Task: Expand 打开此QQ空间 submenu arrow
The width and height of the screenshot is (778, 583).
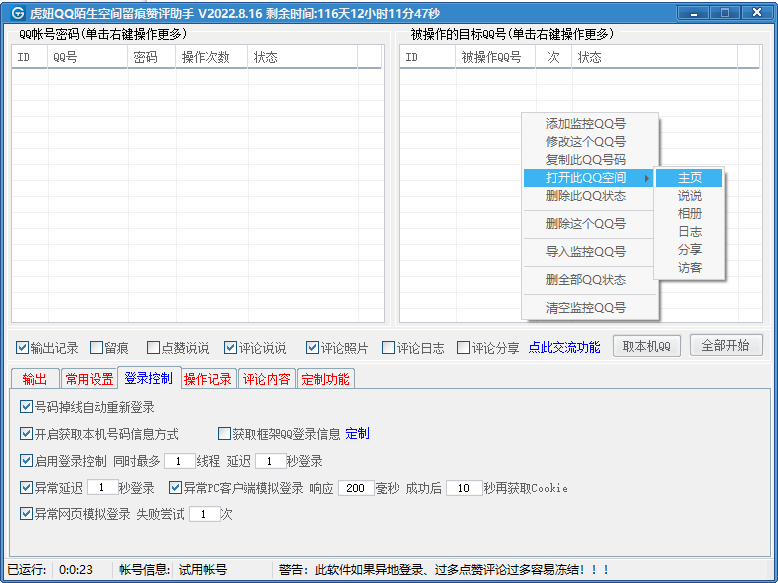Action: tap(647, 178)
